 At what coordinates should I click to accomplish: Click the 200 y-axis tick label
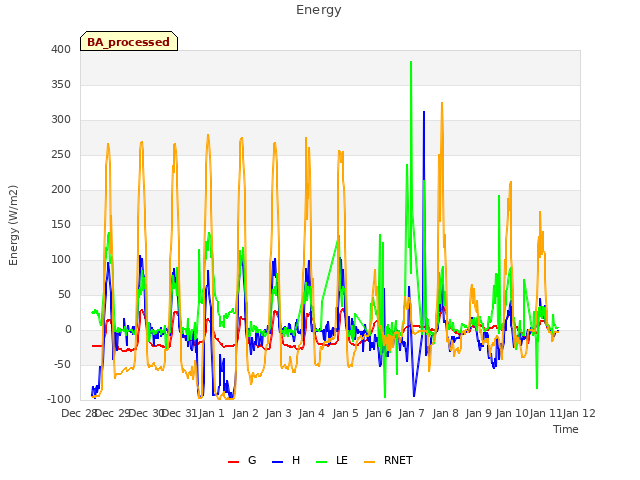coord(61,190)
